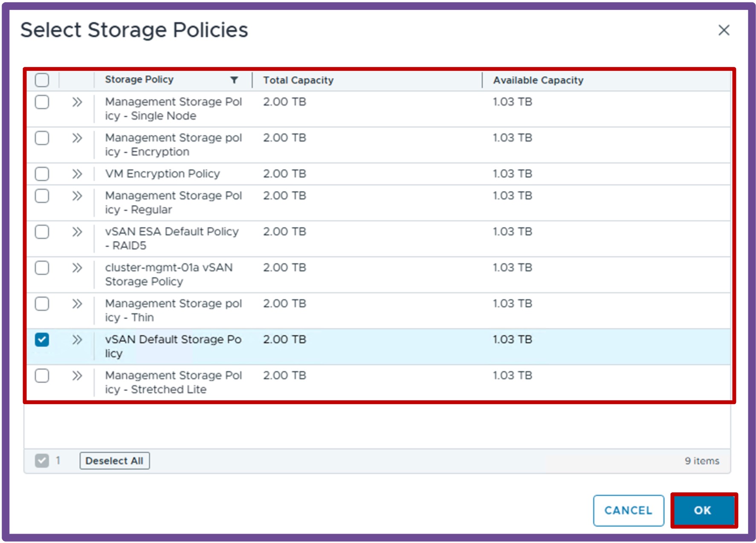Expand details for Encryption management policy row

77,138
